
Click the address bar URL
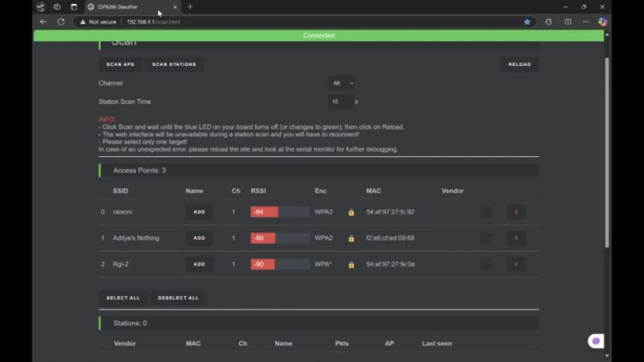pyautogui.click(x=153, y=22)
